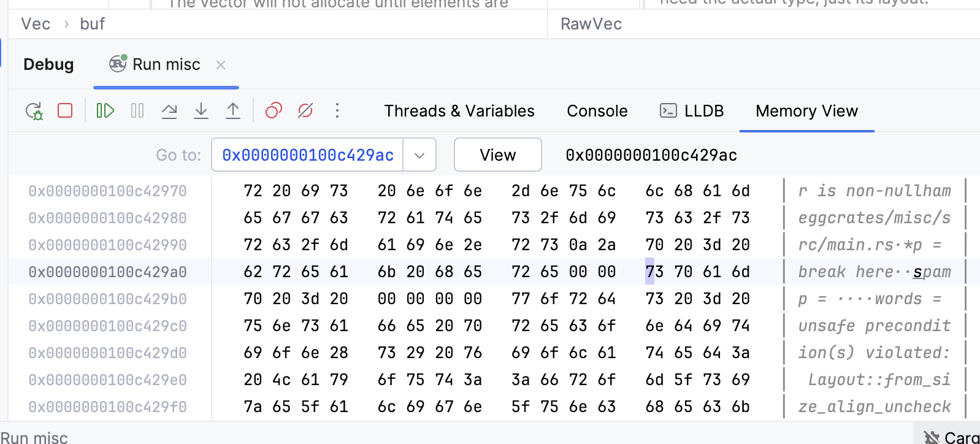Click the Debug tool window title
The width and height of the screenshot is (980, 444).
(48, 64)
